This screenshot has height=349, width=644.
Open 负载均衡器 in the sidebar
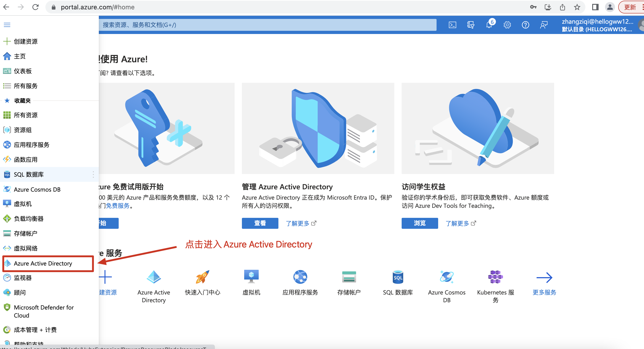click(50, 219)
